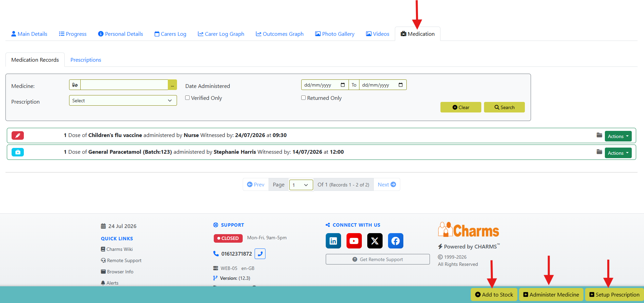Click the '24 Jul 2026' date in footer
The image size is (644, 303).
tap(122, 226)
